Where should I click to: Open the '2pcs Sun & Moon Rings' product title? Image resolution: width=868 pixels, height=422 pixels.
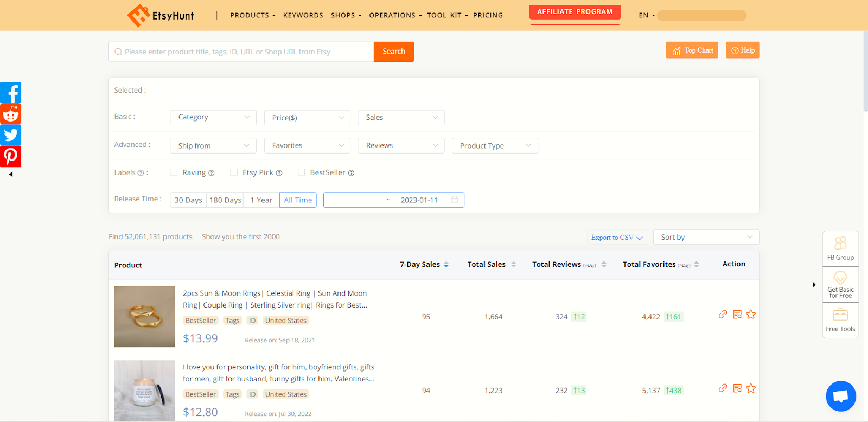point(275,299)
